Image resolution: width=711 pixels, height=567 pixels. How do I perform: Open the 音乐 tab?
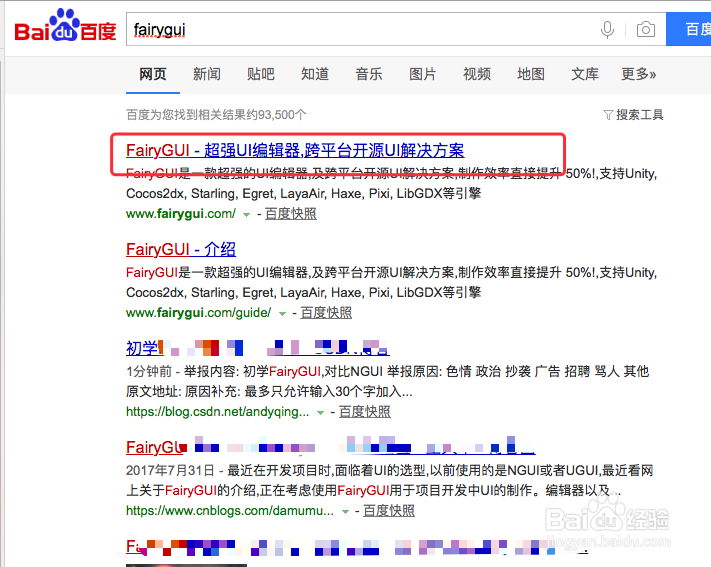click(369, 74)
